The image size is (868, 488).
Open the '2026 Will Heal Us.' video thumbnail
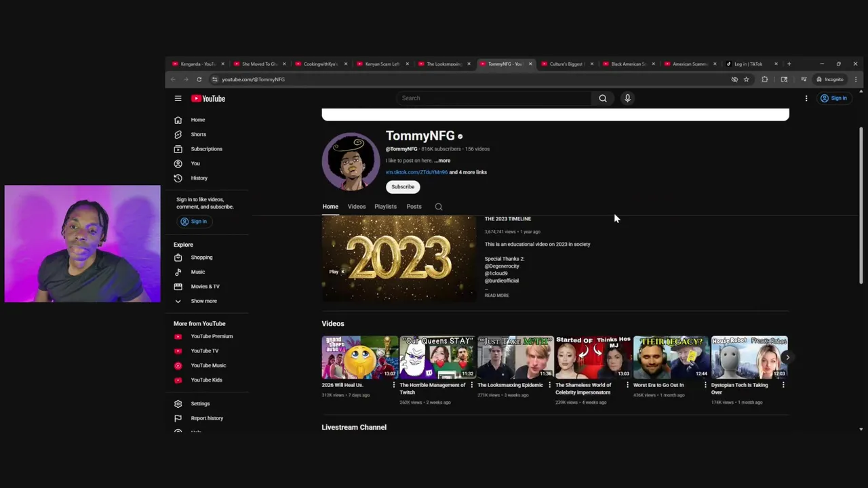point(359,357)
